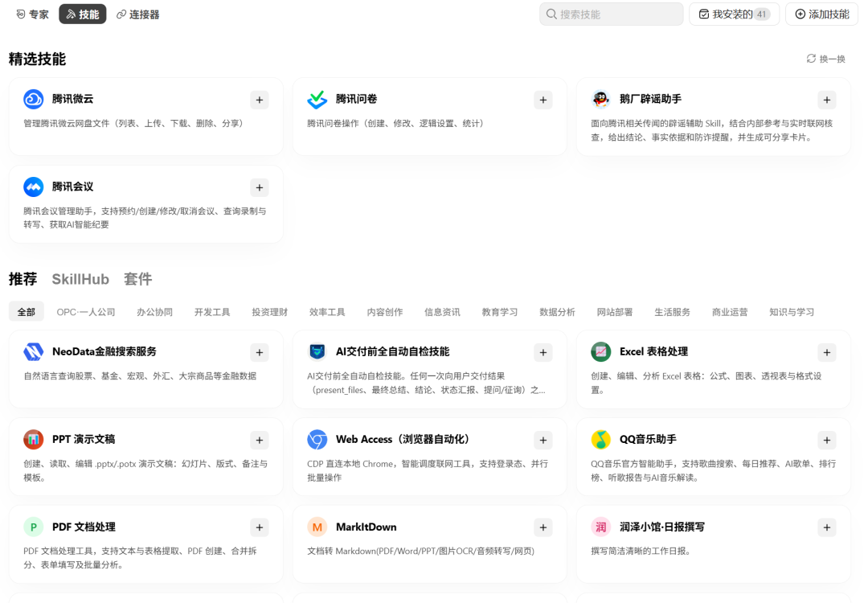Open the SkillHub tab

80,279
